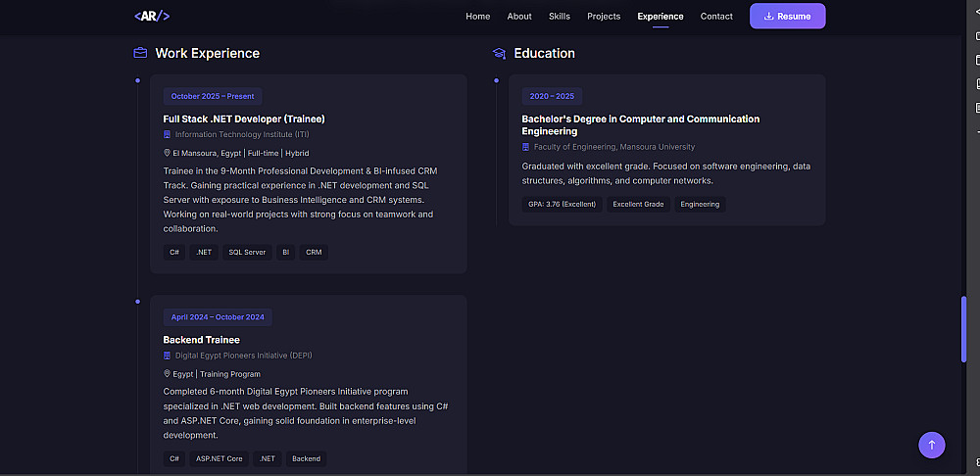Image resolution: width=980 pixels, height=476 pixels.
Task: Select the Projects nav link
Action: (x=604, y=16)
